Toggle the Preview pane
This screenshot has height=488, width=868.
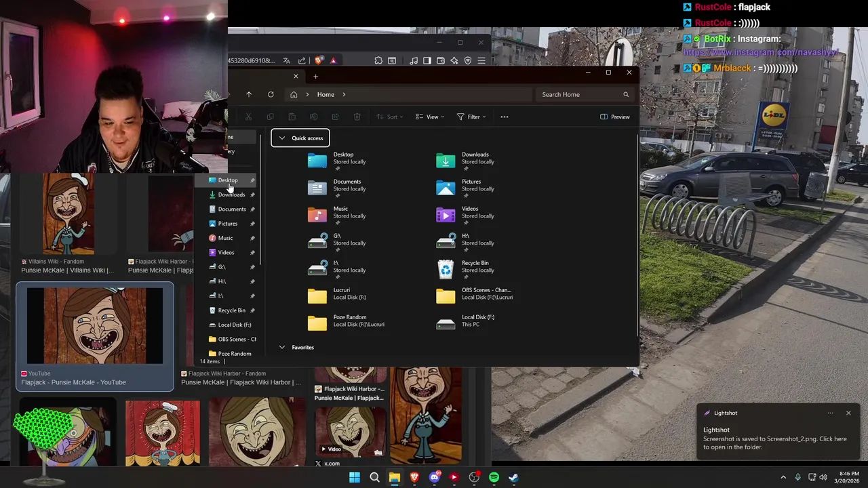pos(615,117)
